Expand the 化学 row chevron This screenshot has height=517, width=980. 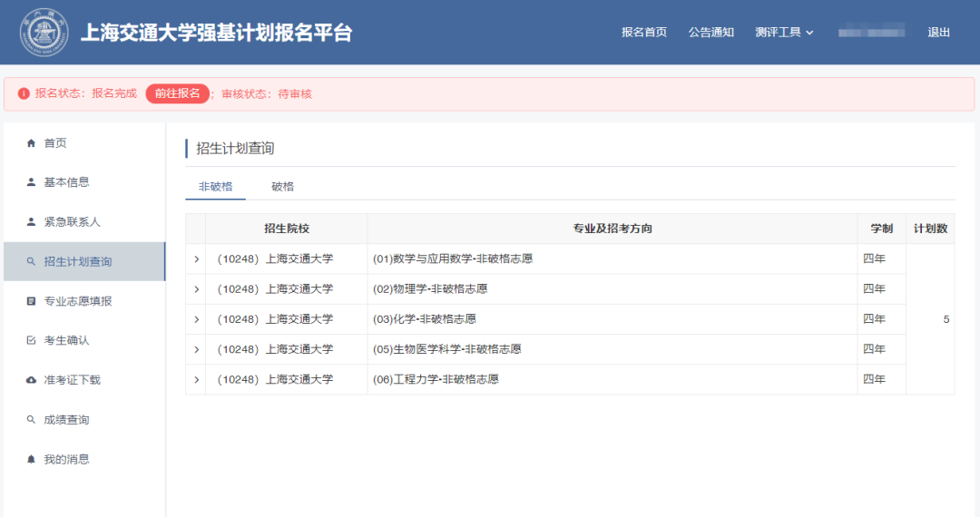coord(196,319)
